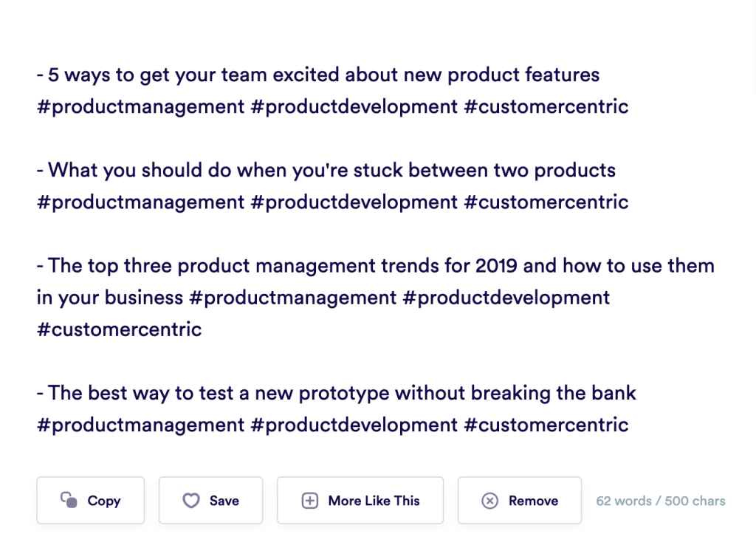Remove this output via Remove text
This screenshot has height=548, width=756.
tap(533, 501)
